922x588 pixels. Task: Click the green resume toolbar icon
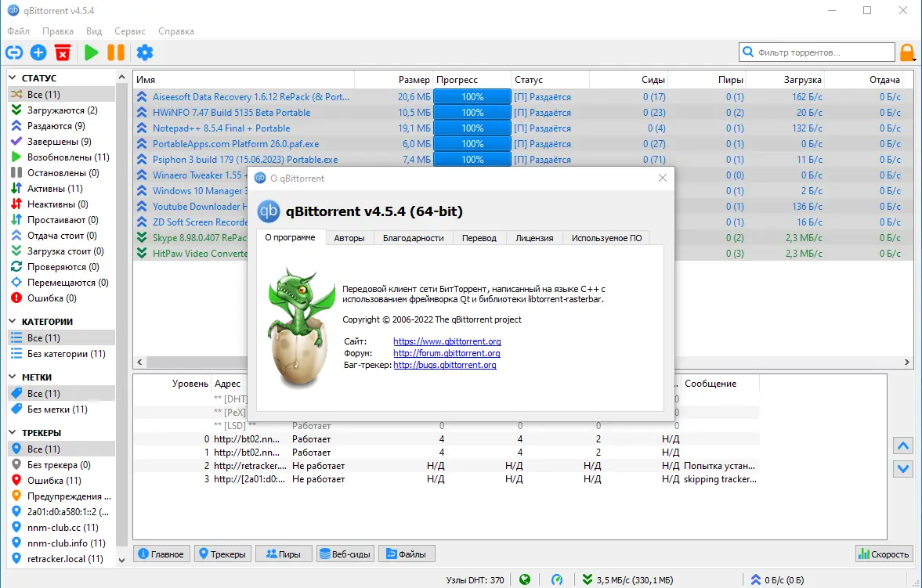coord(91,52)
